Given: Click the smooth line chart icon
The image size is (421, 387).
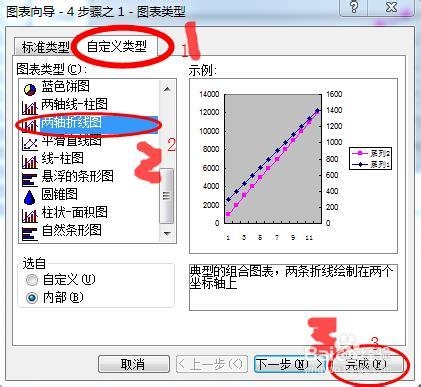Looking at the screenshot, I should pos(30,143).
